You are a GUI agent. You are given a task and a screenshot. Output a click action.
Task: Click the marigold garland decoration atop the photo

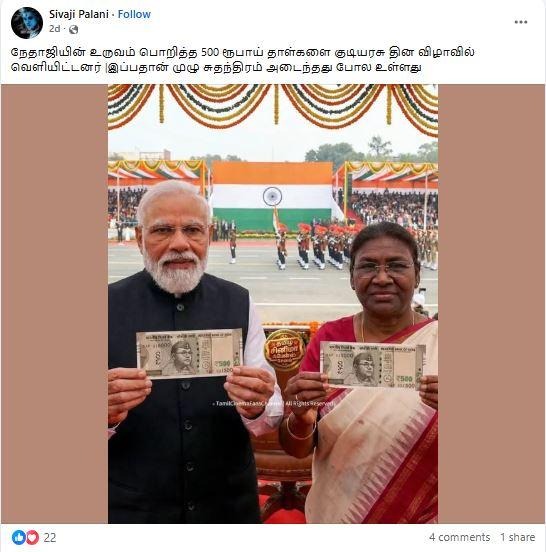click(273, 106)
